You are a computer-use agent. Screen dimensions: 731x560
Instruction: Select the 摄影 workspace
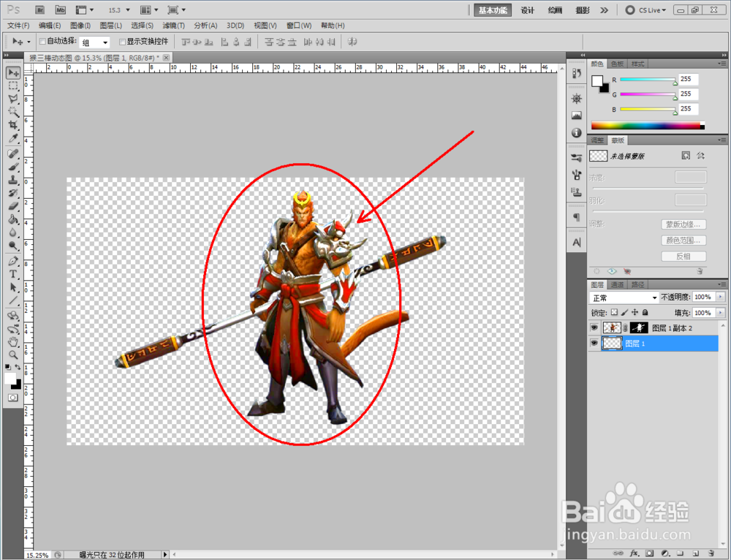tap(583, 10)
